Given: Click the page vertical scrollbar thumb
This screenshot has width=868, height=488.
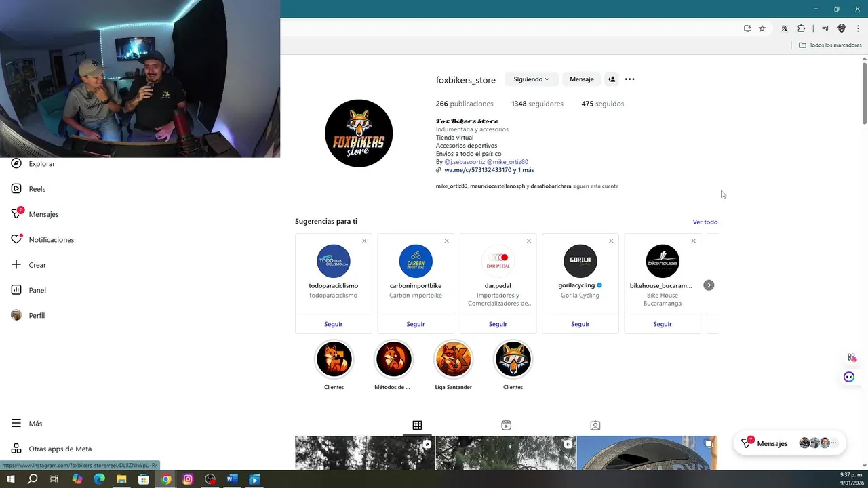Looking at the screenshot, I should (x=865, y=93).
